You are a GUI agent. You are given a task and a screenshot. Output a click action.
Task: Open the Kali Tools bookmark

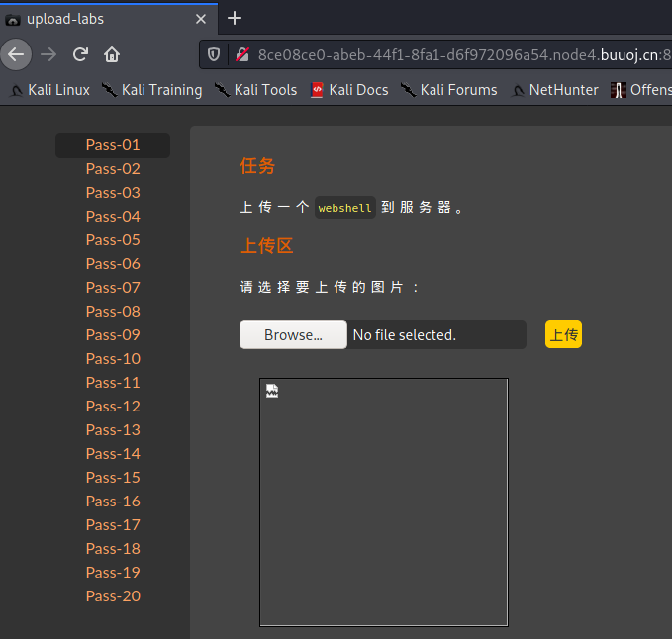pos(255,90)
